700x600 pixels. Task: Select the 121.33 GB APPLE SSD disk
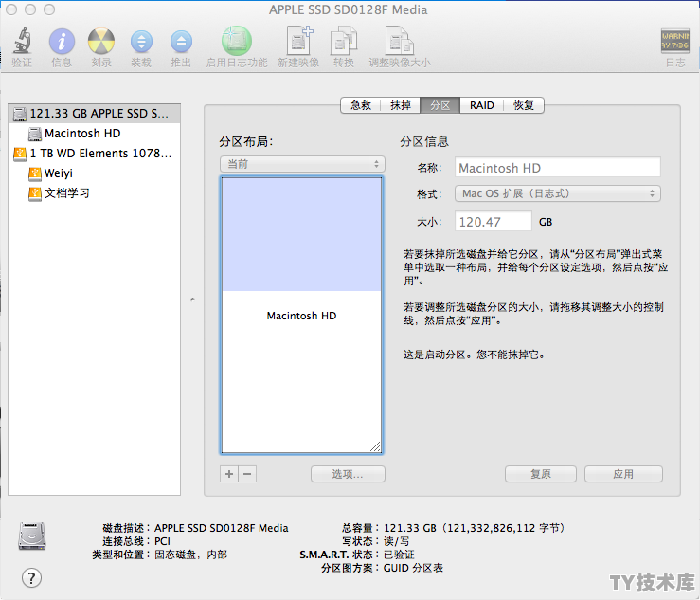tap(94, 114)
